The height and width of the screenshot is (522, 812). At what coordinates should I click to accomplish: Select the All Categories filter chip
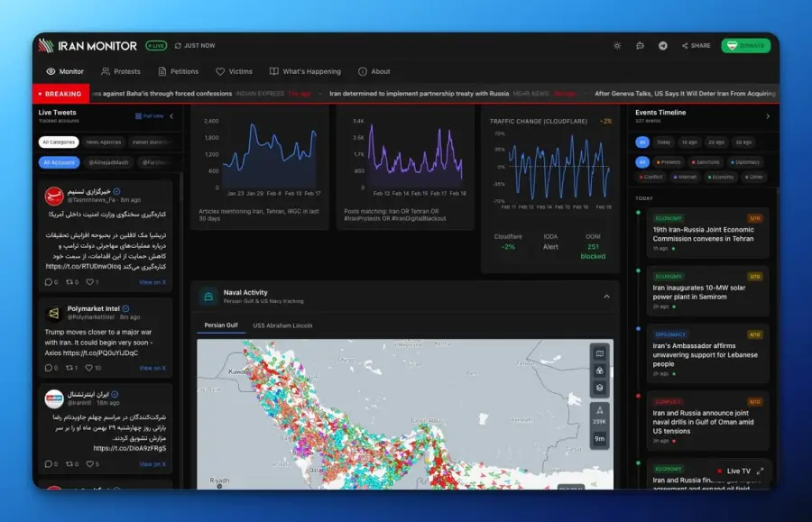pyautogui.click(x=59, y=142)
